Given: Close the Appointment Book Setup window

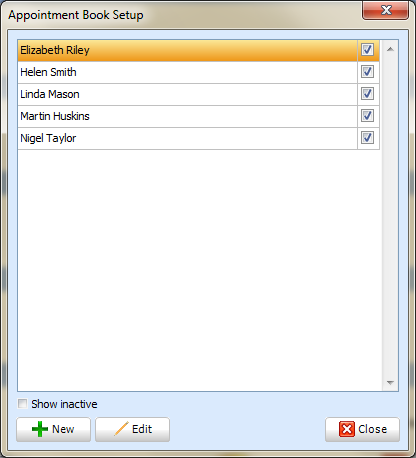Looking at the screenshot, I should coord(386,10).
